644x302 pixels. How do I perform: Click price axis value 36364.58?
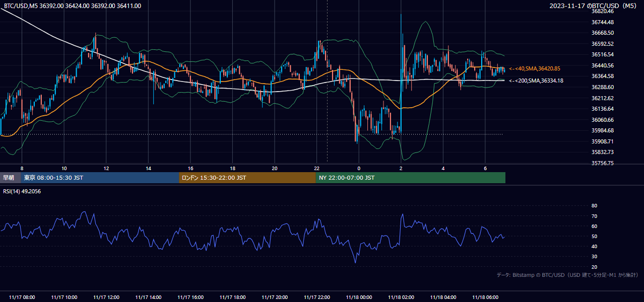[x=603, y=76]
